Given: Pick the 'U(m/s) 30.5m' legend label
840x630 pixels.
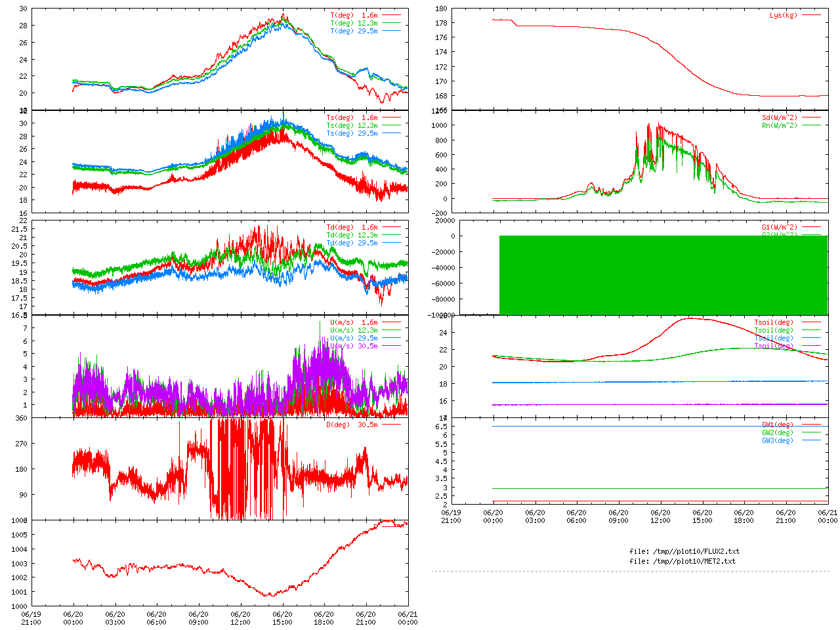Looking at the screenshot, I should click(x=354, y=346).
